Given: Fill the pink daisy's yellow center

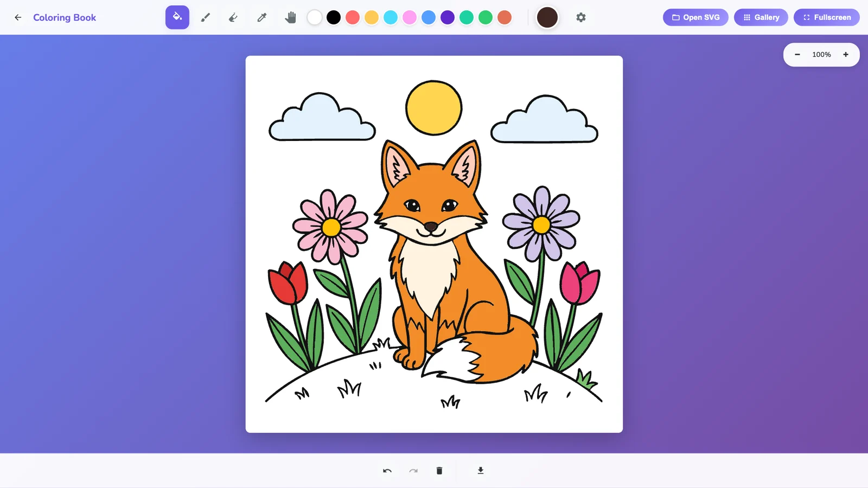Looking at the screenshot, I should coord(331,227).
